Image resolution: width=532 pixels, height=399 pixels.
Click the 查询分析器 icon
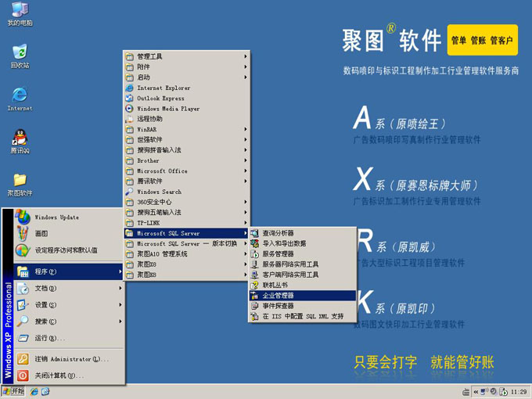(x=254, y=233)
